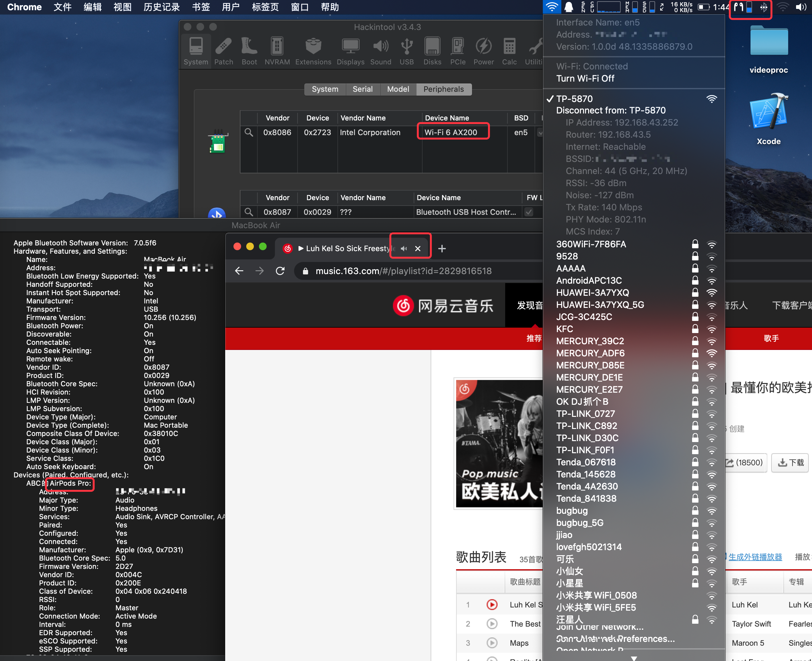Open the 历史记录 menu in the menu bar

[x=162, y=7]
